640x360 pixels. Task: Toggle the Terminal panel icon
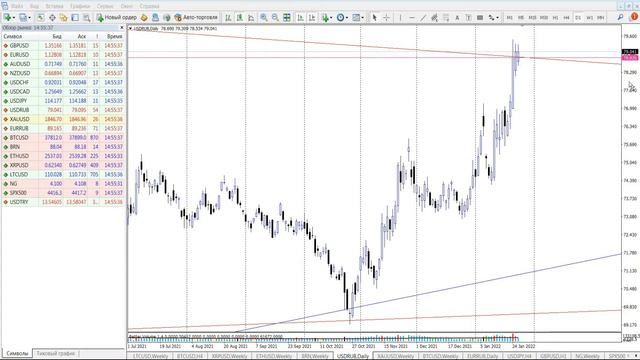pos(75,18)
